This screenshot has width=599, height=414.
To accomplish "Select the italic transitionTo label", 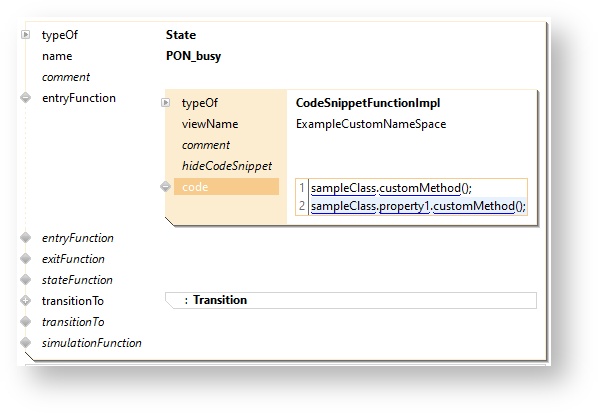I will 73,322.
